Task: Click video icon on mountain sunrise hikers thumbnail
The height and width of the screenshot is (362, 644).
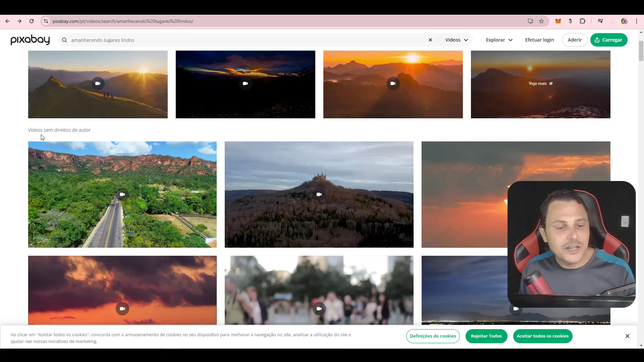Action: pyautogui.click(x=98, y=83)
